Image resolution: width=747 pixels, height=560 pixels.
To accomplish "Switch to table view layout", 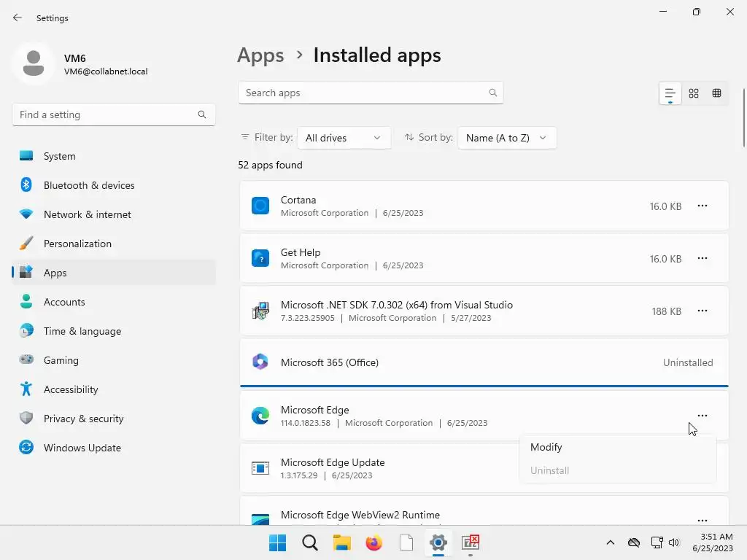I will [717, 93].
